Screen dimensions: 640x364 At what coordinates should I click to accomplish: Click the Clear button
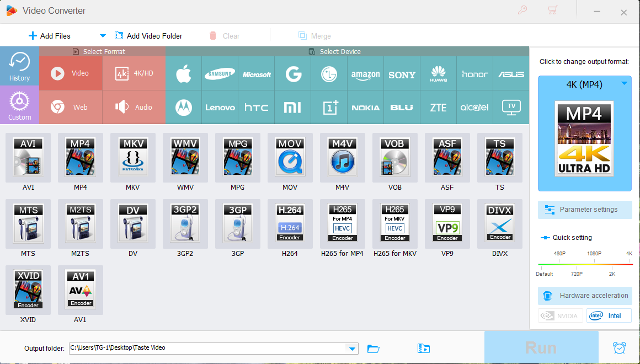point(225,36)
